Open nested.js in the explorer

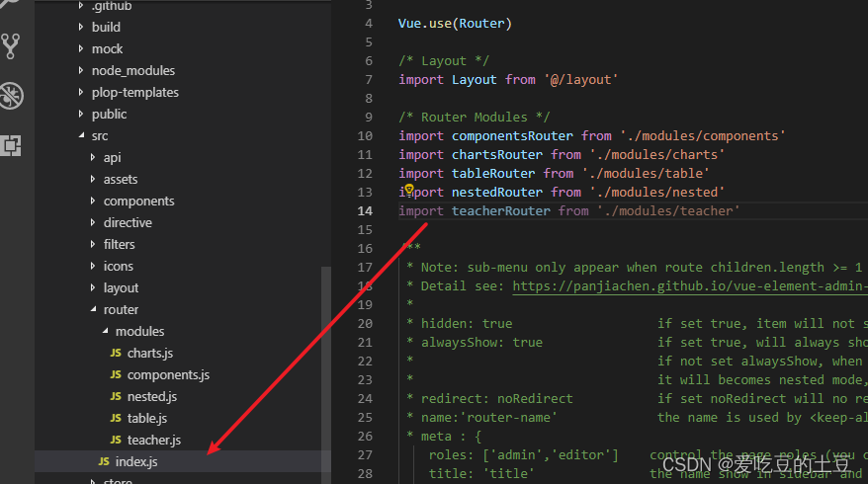pos(152,397)
